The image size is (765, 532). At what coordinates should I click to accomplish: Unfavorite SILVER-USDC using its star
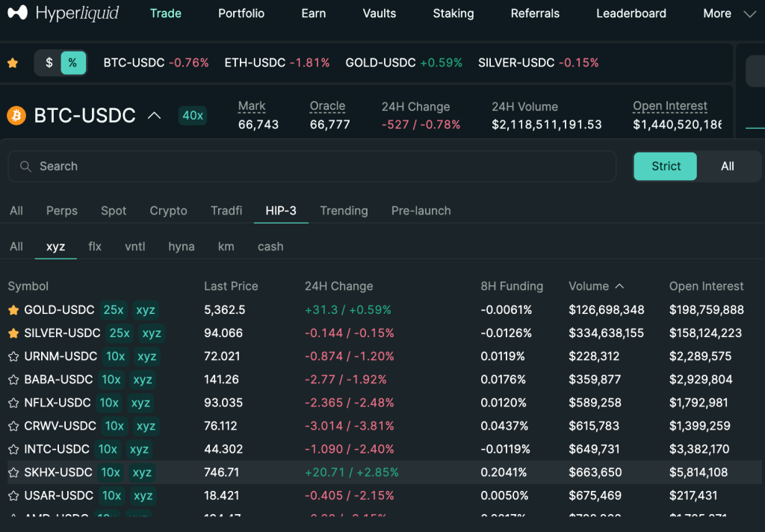[x=13, y=333]
